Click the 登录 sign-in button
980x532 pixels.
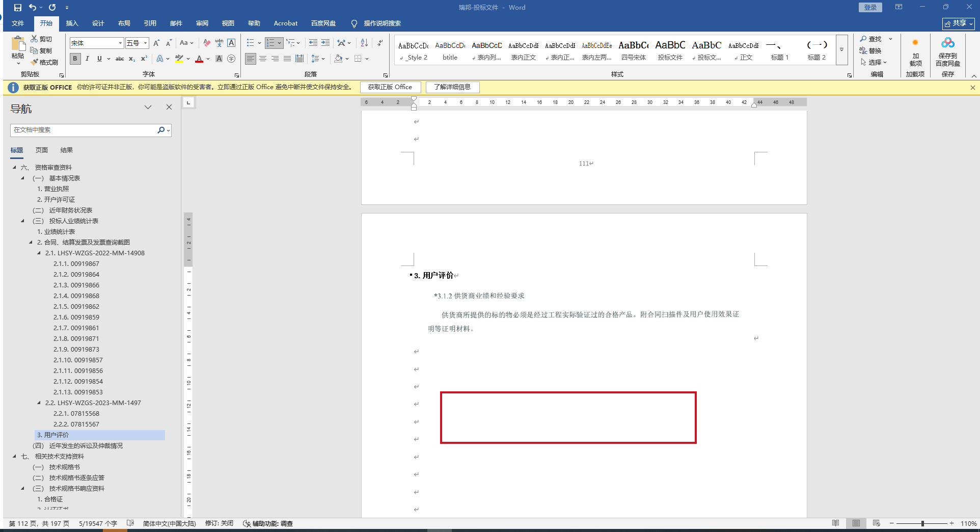click(x=870, y=7)
